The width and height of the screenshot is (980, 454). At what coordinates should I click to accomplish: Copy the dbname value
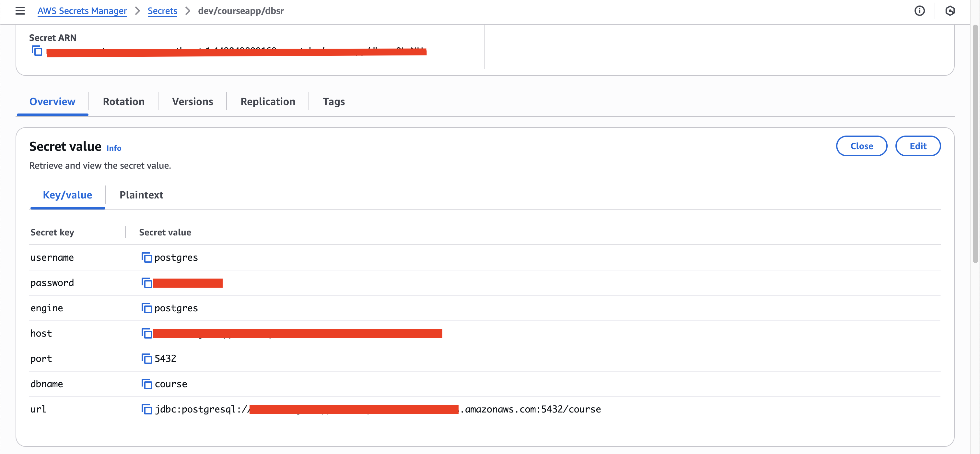coord(146,384)
